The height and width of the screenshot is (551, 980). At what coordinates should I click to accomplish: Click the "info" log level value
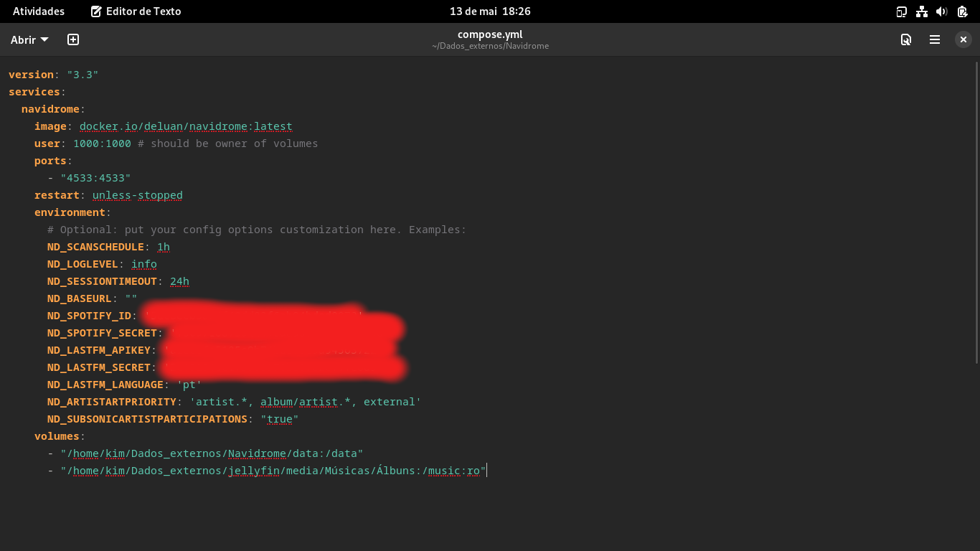[x=144, y=264]
